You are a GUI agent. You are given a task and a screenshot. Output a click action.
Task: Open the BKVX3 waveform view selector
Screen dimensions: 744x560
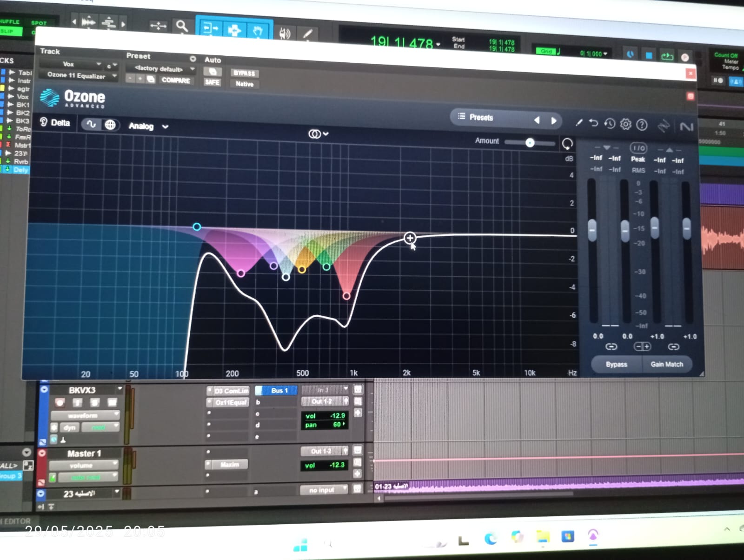tap(85, 415)
